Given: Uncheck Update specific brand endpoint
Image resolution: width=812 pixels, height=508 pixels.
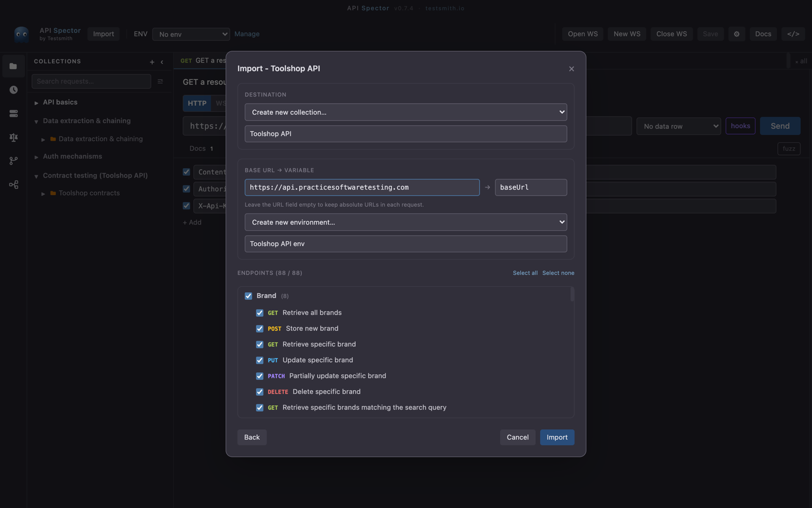Looking at the screenshot, I should point(259,360).
